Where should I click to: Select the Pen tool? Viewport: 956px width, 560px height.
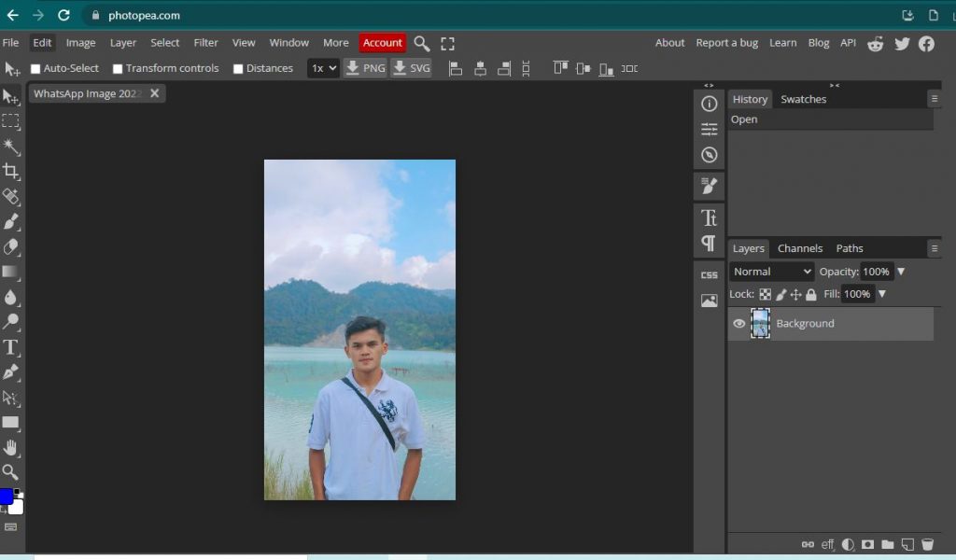click(x=10, y=372)
